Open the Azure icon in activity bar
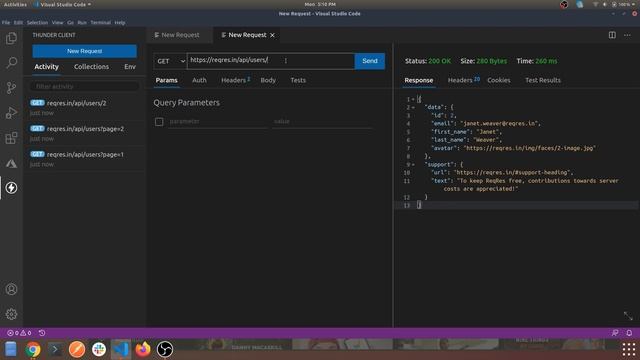The image size is (640, 360). (11, 163)
